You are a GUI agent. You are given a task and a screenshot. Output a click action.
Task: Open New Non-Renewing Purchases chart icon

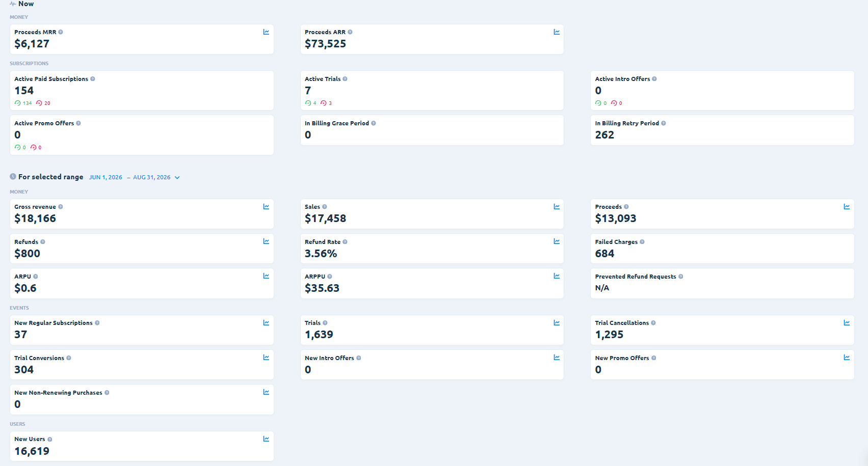tap(266, 392)
